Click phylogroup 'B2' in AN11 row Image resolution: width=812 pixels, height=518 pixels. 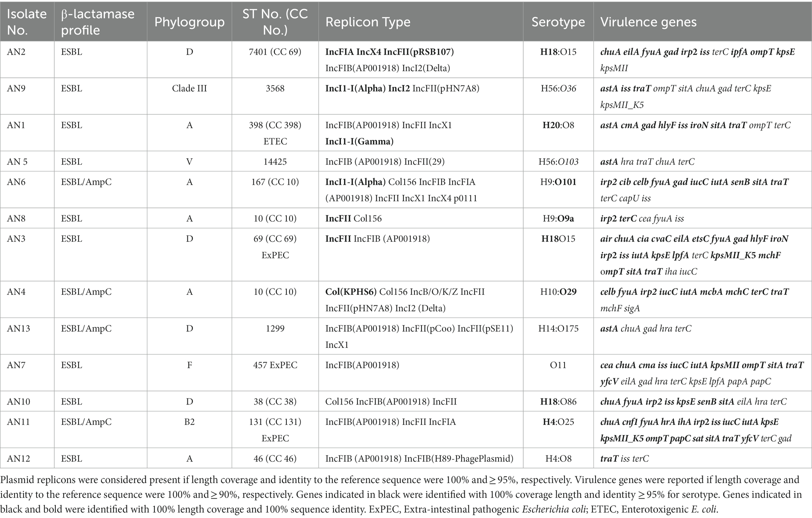point(189,422)
